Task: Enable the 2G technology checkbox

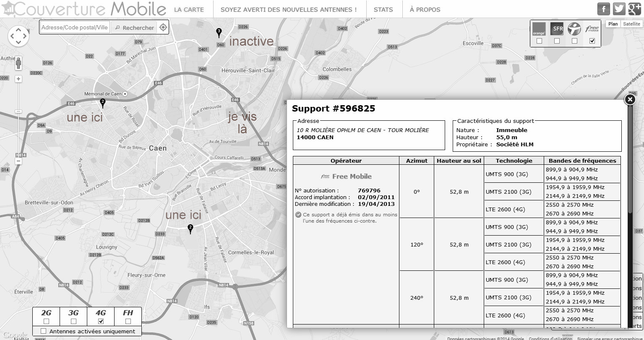Action: pos(46,322)
